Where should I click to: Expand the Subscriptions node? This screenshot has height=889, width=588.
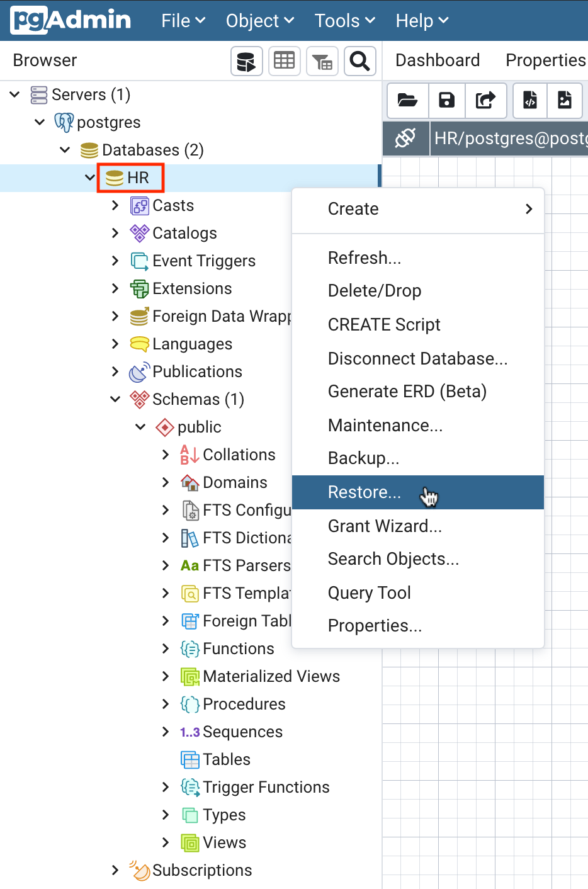click(115, 870)
